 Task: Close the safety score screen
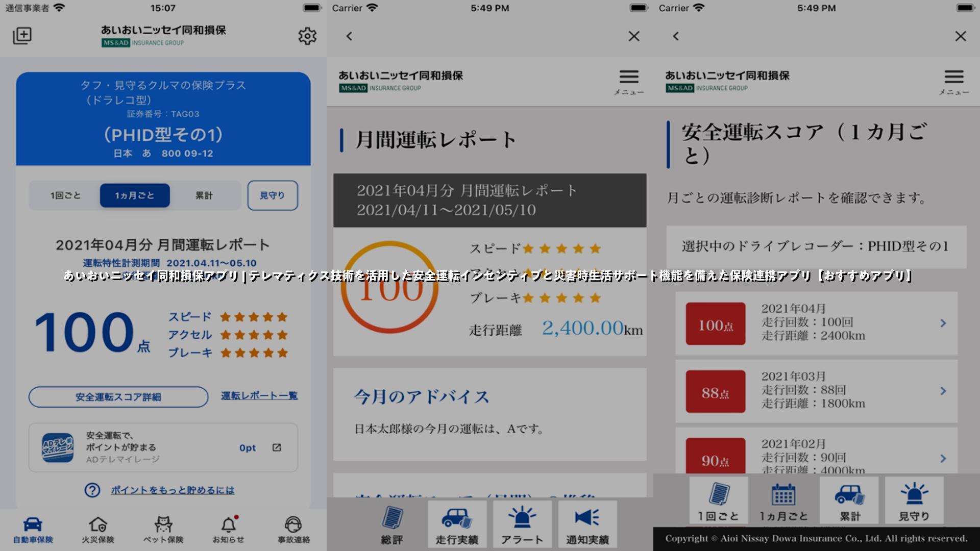tap(961, 36)
